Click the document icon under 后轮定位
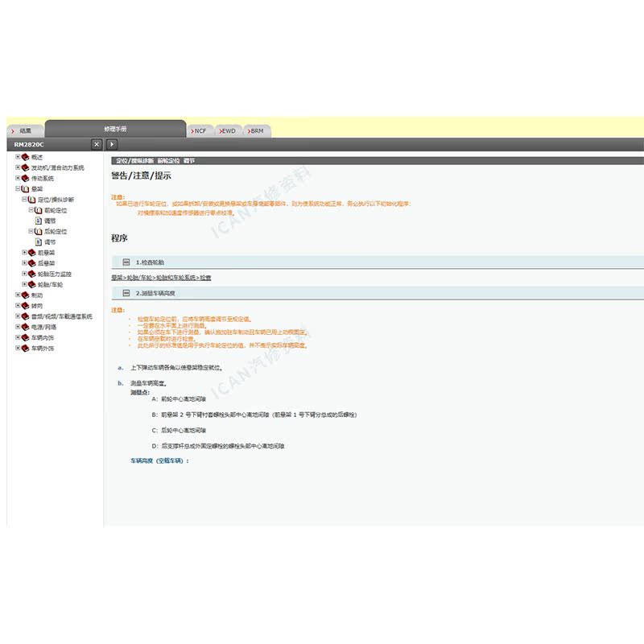Screen dimensions: 644x644 pos(39,242)
